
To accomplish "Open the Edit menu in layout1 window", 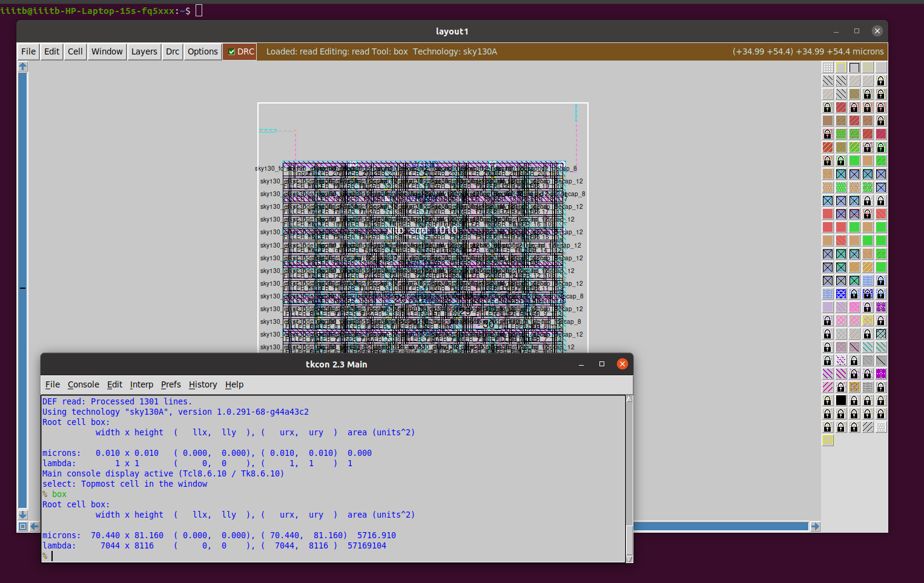I will tap(51, 51).
